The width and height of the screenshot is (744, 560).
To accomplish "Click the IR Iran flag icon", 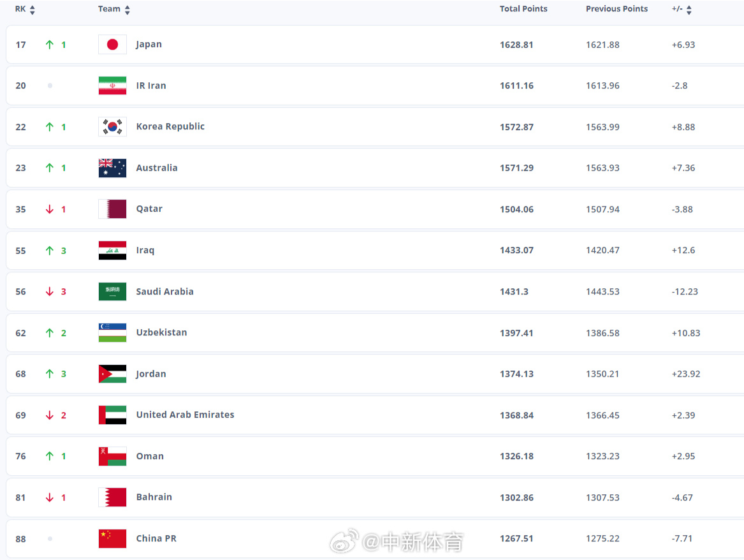I will [112, 85].
